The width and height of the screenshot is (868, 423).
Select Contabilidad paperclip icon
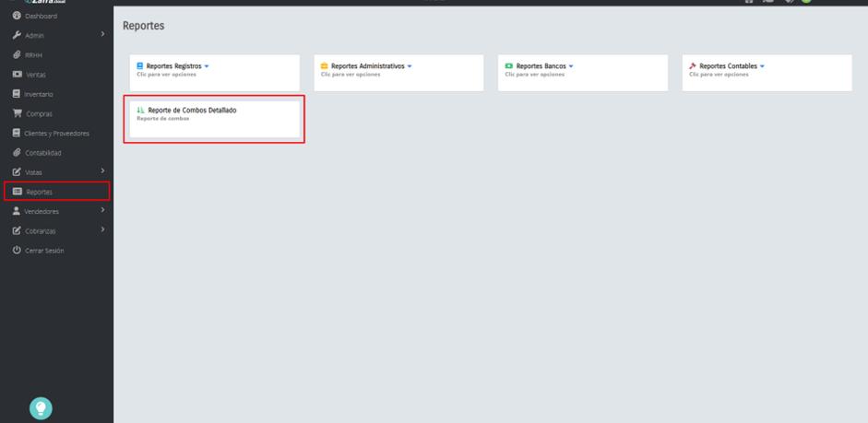17,153
